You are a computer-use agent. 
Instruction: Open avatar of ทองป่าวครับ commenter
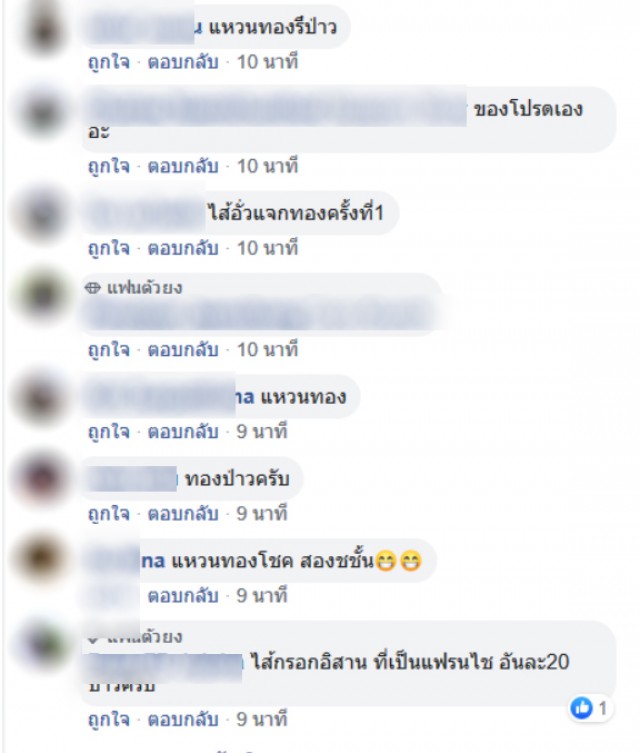pyautogui.click(x=42, y=479)
